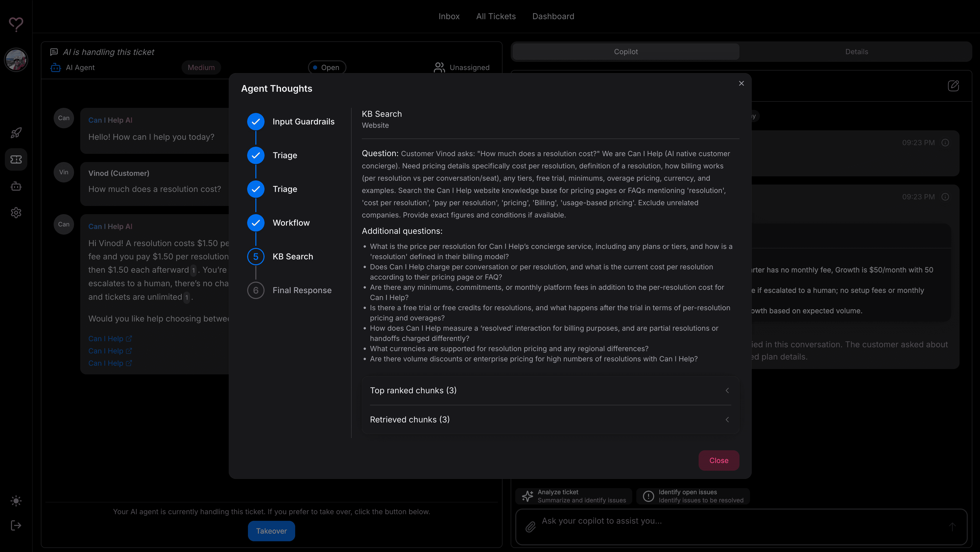Attach a file with the paperclip icon
The width and height of the screenshot is (980, 552).
[530, 526]
